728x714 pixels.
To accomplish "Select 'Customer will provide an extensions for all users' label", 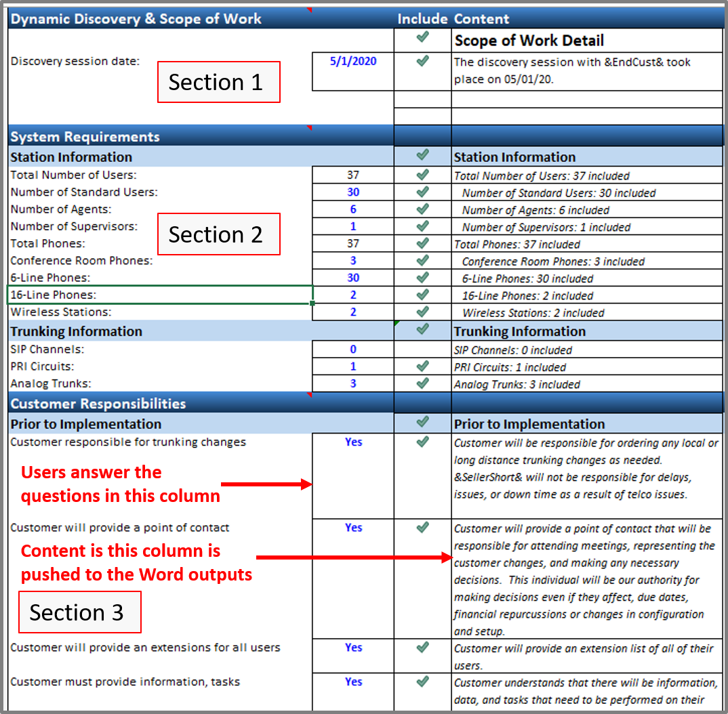I will (145, 648).
